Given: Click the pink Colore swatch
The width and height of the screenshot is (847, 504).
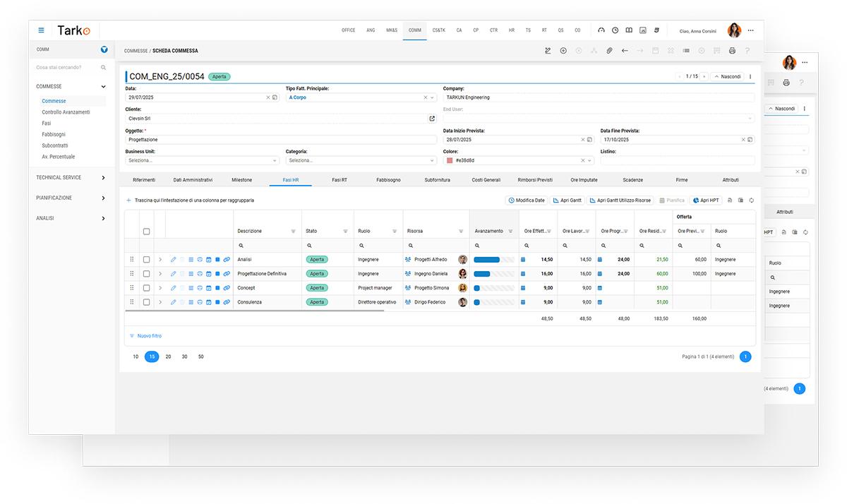Looking at the screenshot, I should [x=450, y=160].
